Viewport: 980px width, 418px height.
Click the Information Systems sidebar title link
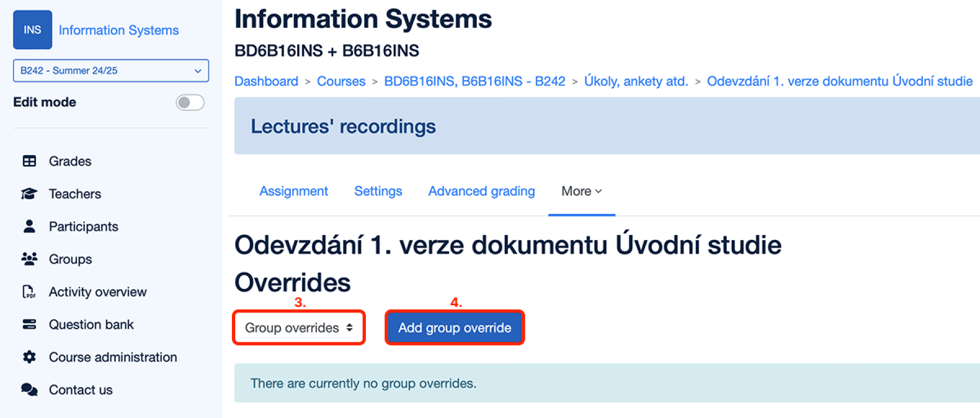[119, 30]
